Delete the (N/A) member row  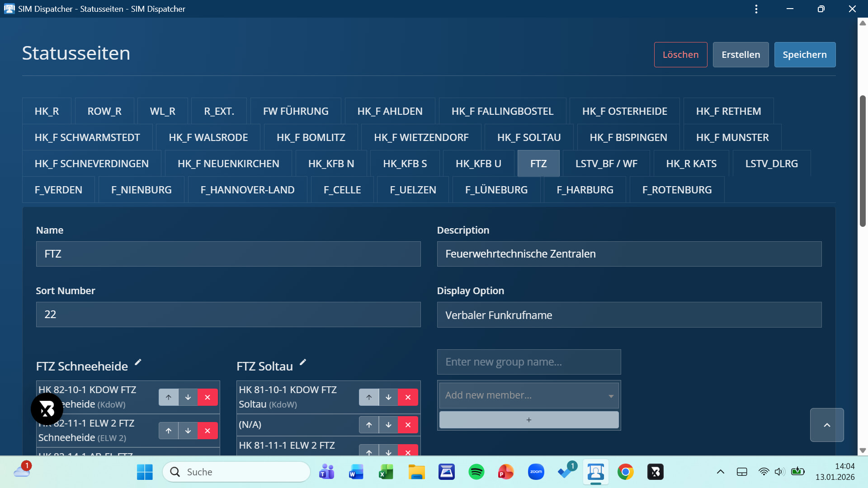pyautogui.click(x=408, y=425)
